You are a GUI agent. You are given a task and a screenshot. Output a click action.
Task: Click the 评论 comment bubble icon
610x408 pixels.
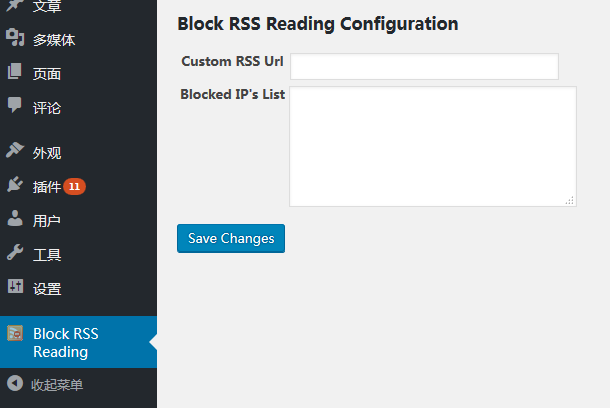[x=15, y=106]
